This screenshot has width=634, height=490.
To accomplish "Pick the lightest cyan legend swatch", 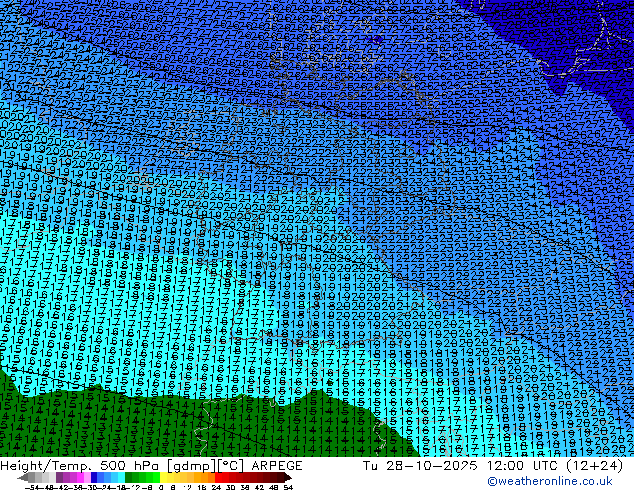I will tap(121, 477).
